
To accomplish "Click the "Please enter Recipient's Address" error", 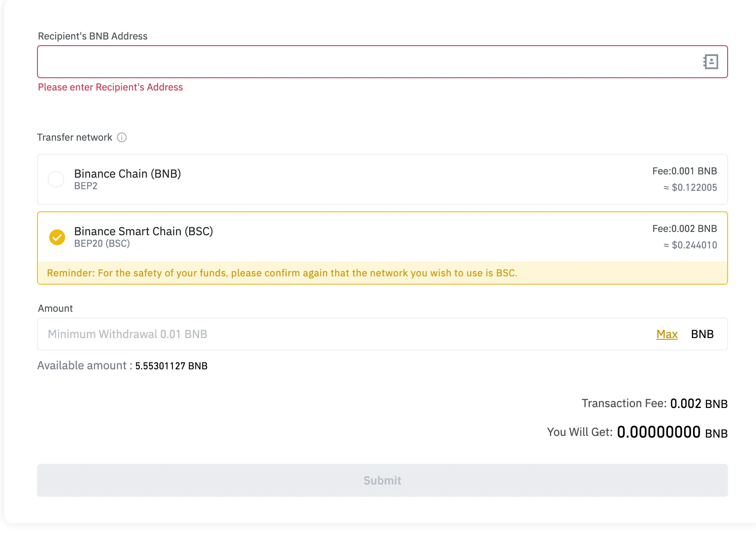I will [110, 87].
